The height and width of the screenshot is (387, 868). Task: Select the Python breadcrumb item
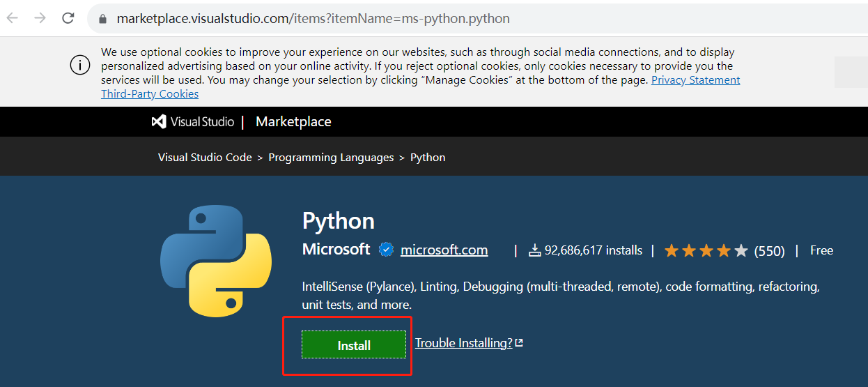click(x=428, y=158)
